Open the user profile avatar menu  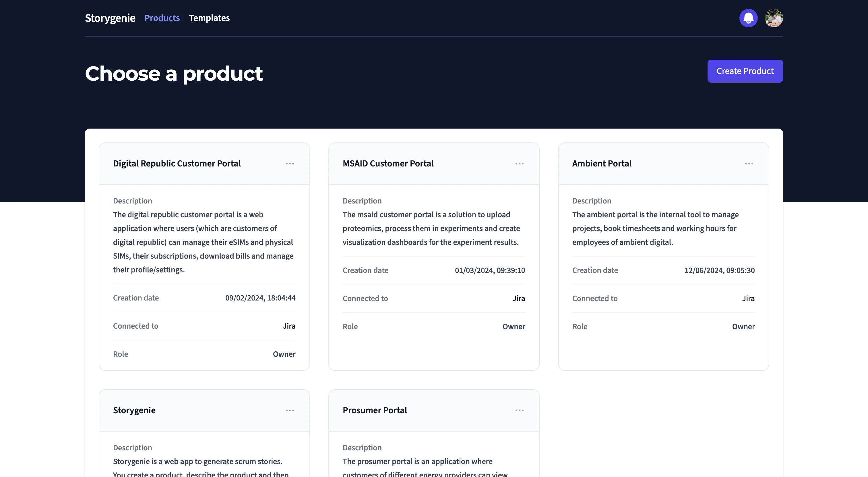[x=774, y=18]
